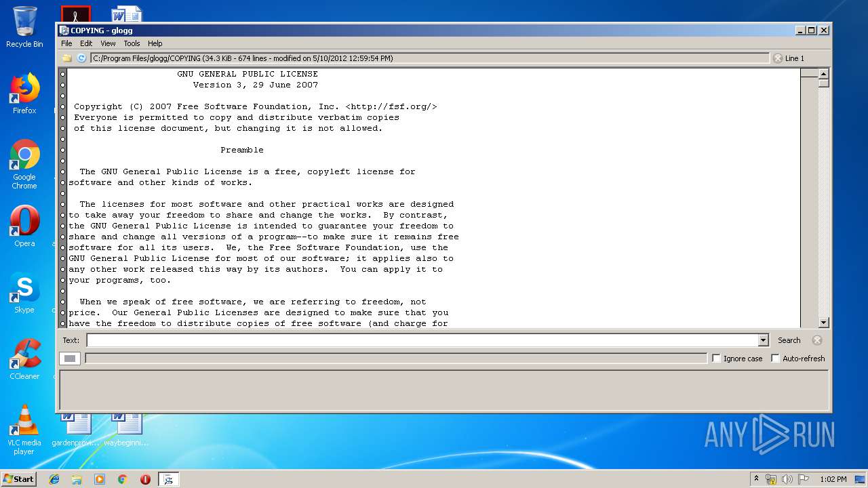Open the View menu

point(108,43)
